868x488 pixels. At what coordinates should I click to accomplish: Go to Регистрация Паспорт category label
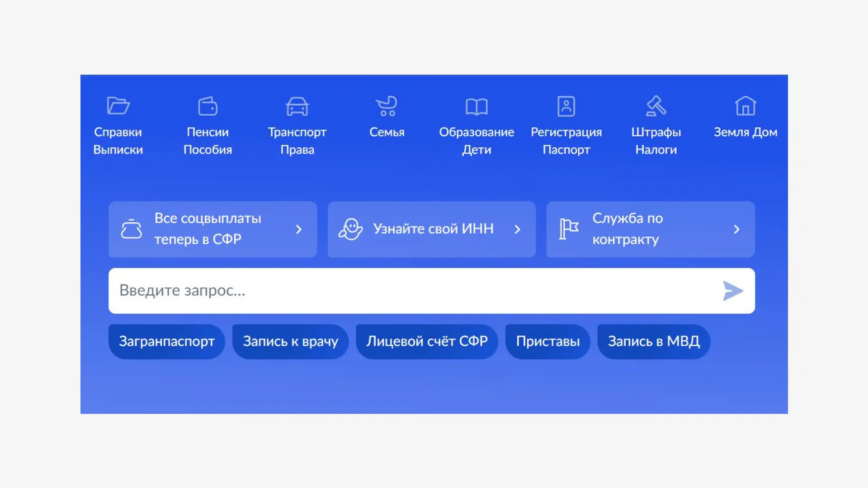pyautogui.click(x=566, y=141)
